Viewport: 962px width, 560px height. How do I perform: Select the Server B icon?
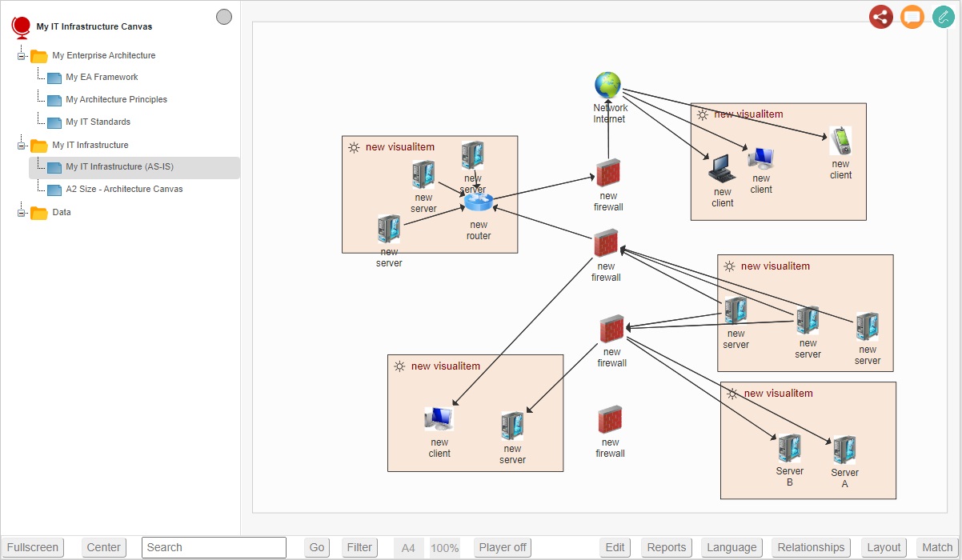pyautogui.click(x=790, y=449)
